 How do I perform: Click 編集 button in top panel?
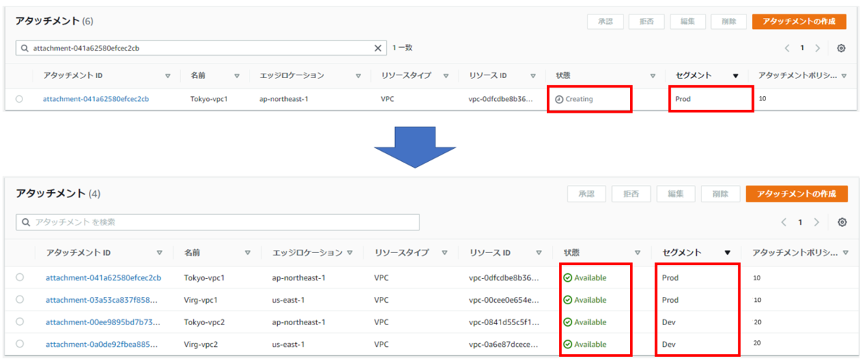pos(688,22)
